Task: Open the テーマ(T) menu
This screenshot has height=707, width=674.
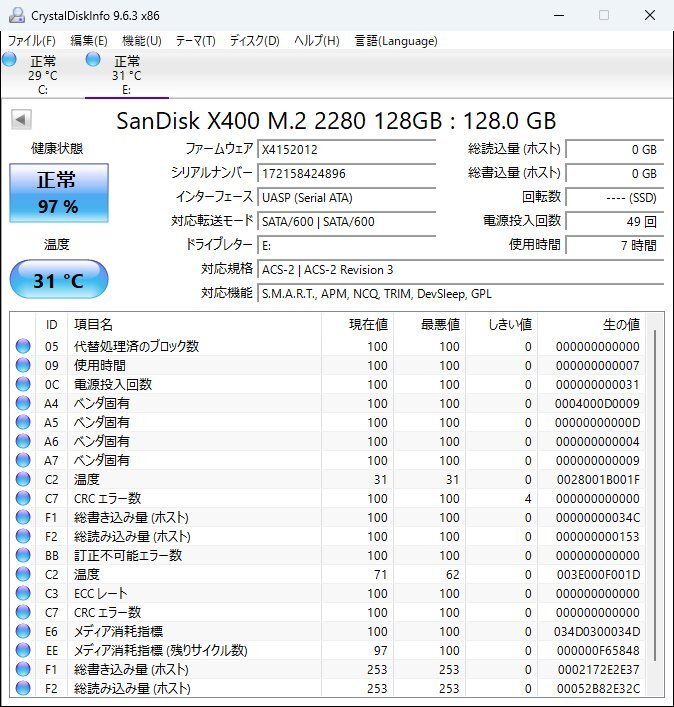Action: pyautogui.click(x=195, y=41)
